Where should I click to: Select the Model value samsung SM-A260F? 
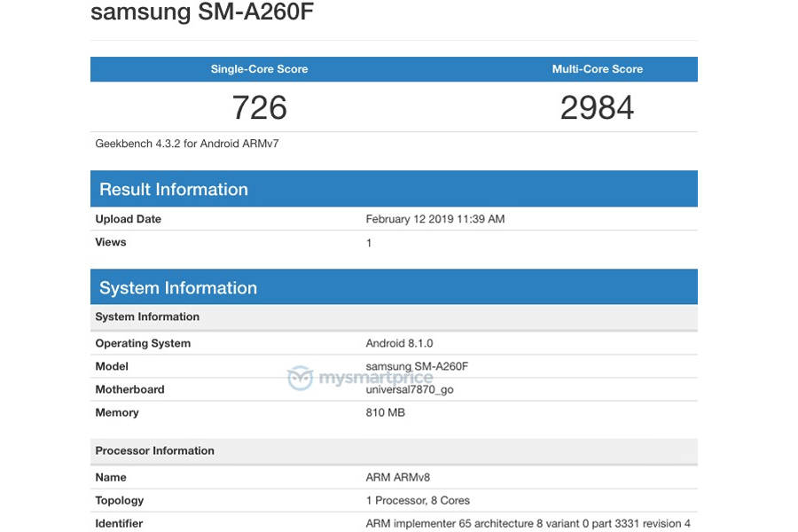[x=417, y=366]
